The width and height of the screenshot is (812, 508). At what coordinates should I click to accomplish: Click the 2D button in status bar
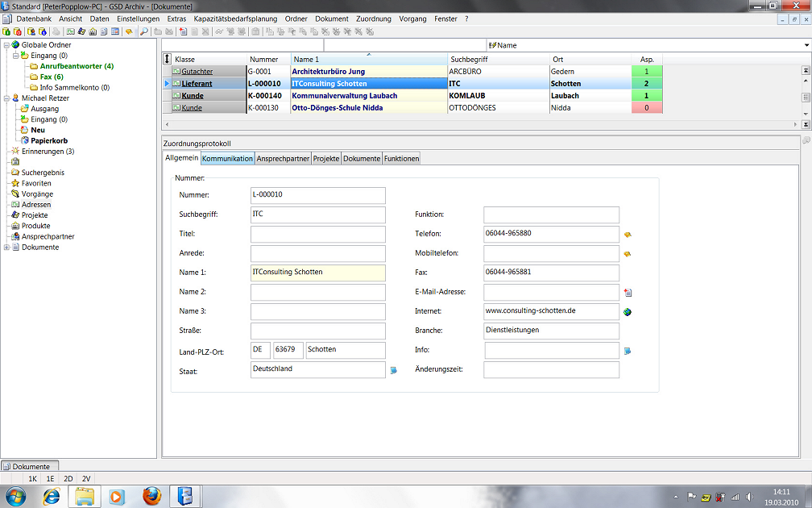68,478
